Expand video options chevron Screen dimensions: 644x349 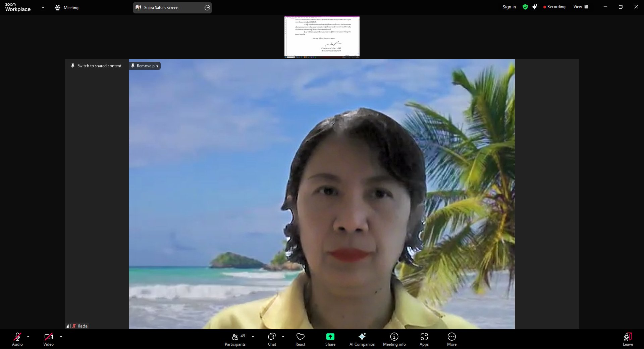tap(61, 336)
